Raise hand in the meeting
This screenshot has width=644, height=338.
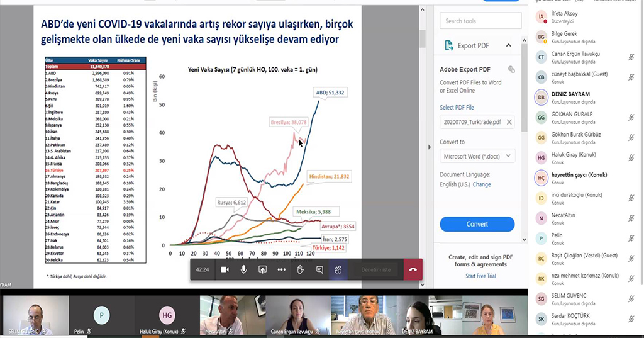(300, 270)
